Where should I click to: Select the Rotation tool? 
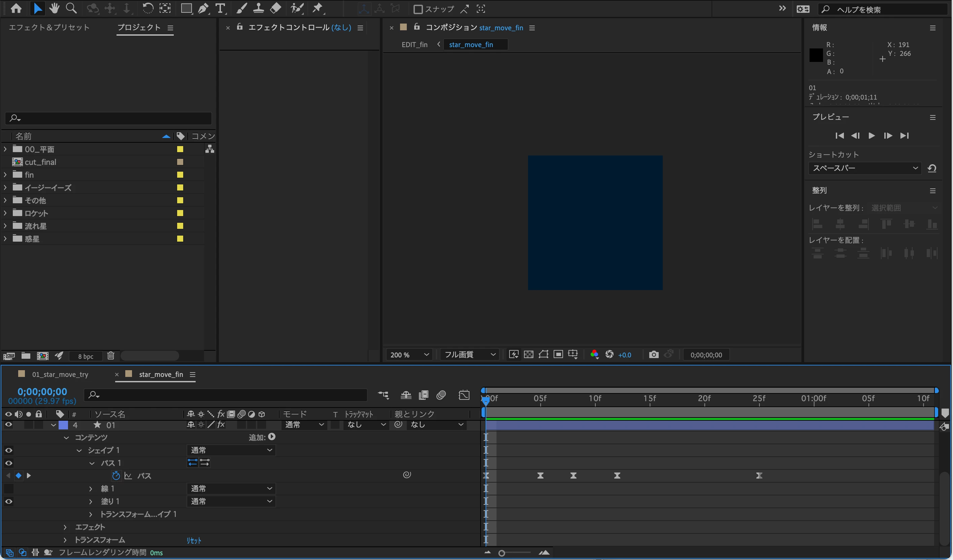[x=147, y=8]
